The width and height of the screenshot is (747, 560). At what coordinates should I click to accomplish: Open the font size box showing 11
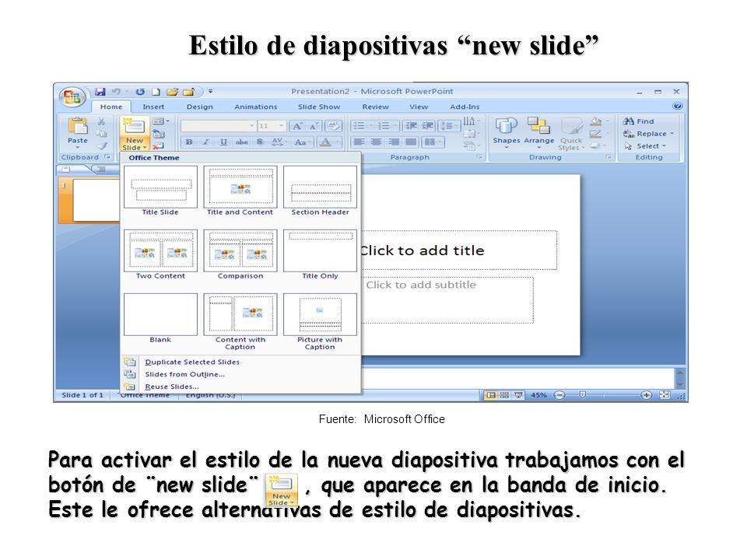[x=271, y=126]
